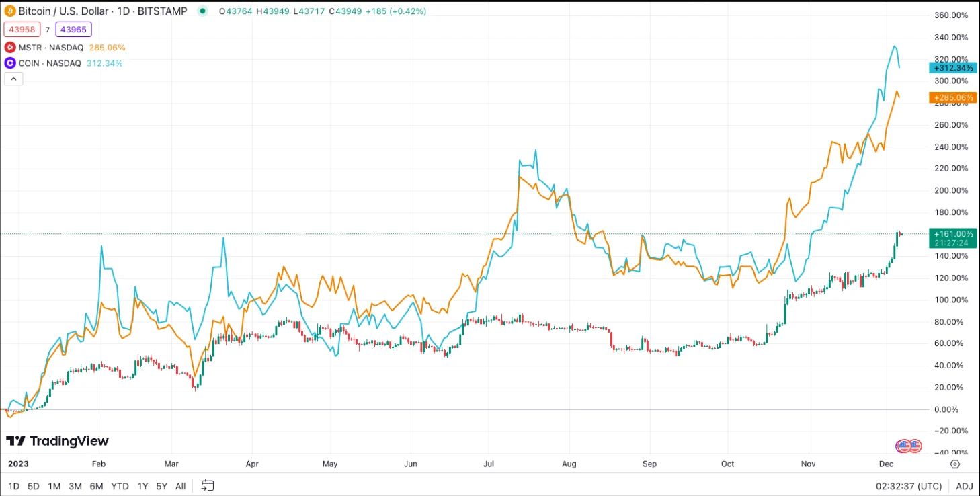The width and height of the screenshot is (980, 496).
Task: Collapse the legend with the chevron button
Action: pos(13,79)
